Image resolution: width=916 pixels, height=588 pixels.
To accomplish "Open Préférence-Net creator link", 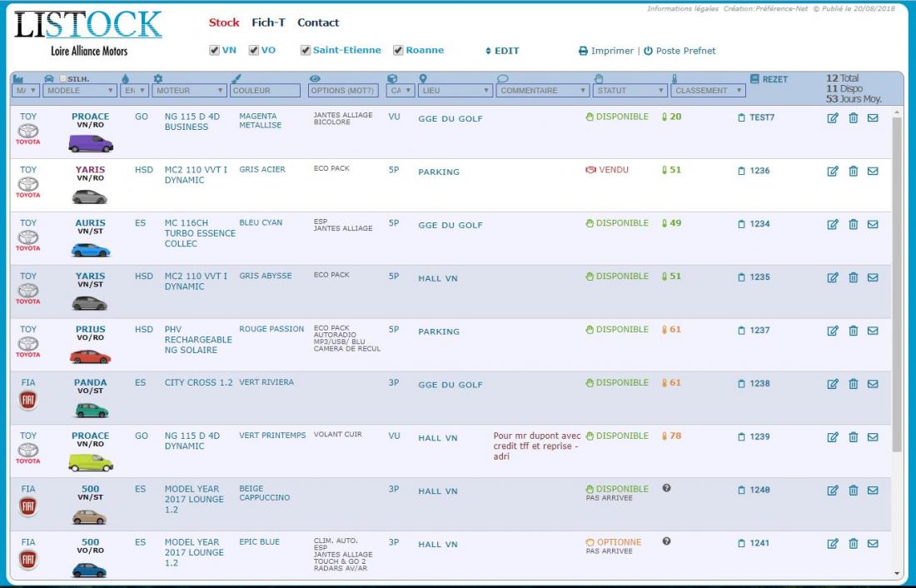I will click(x=780, y=9).
